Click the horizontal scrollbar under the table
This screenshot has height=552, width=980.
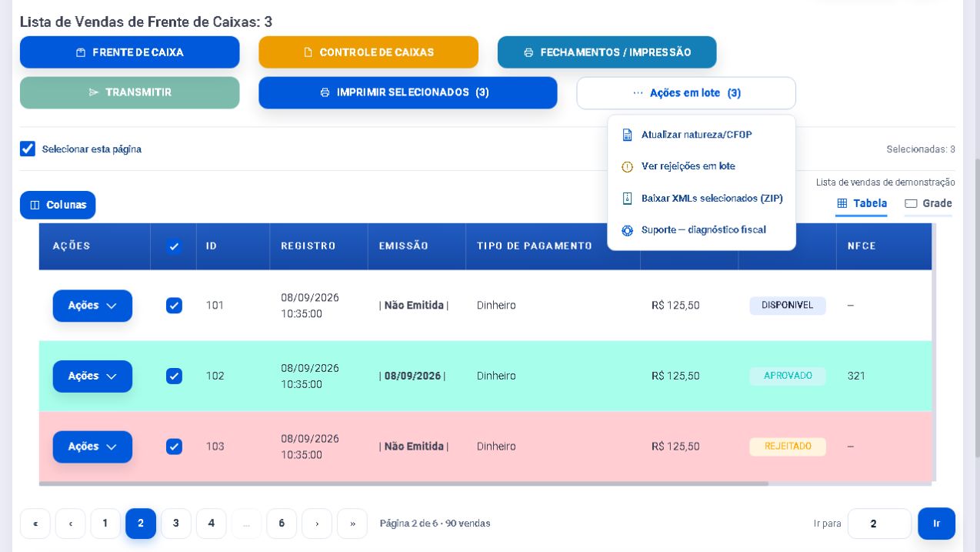click(404, 483)
